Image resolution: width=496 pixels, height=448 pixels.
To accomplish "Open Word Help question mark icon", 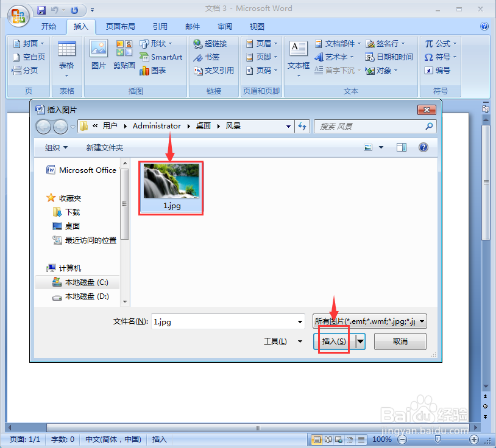I will click(x=484, y=26).
